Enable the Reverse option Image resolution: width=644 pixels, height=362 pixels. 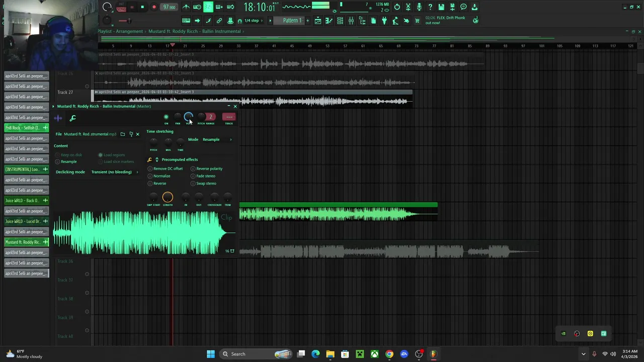(157, 184)
